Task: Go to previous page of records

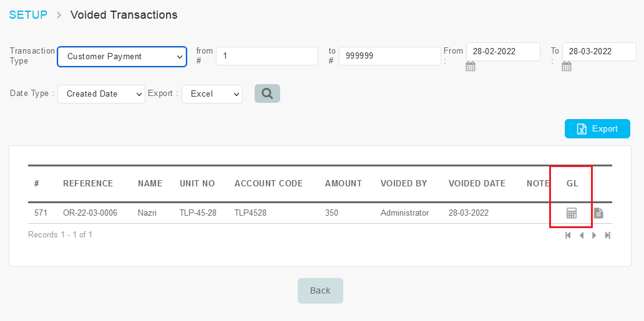Action: [581, 236]
